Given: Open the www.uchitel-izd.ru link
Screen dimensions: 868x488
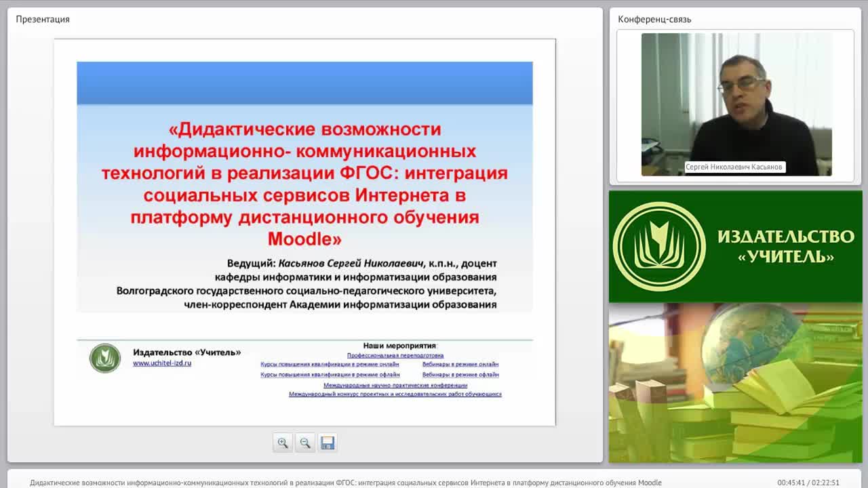Looking at the screenshot, I should pyautogui.click(x=162, y=363).
